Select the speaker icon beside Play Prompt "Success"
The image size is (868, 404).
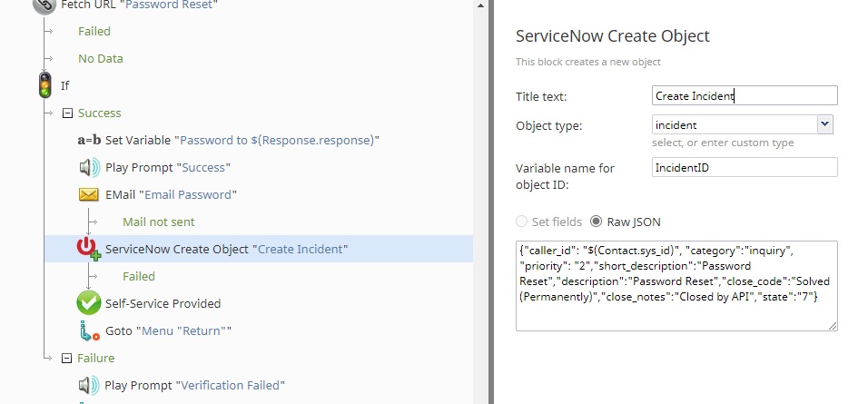(89, 167)
